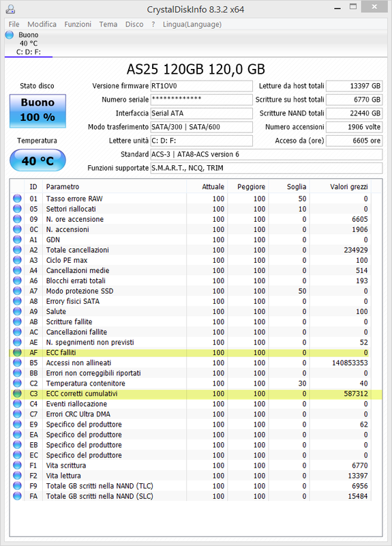Image resolution: width=392 pixels, height=546 pixels.
Task: Click the ID column header
Action: [x=33, y=186]
